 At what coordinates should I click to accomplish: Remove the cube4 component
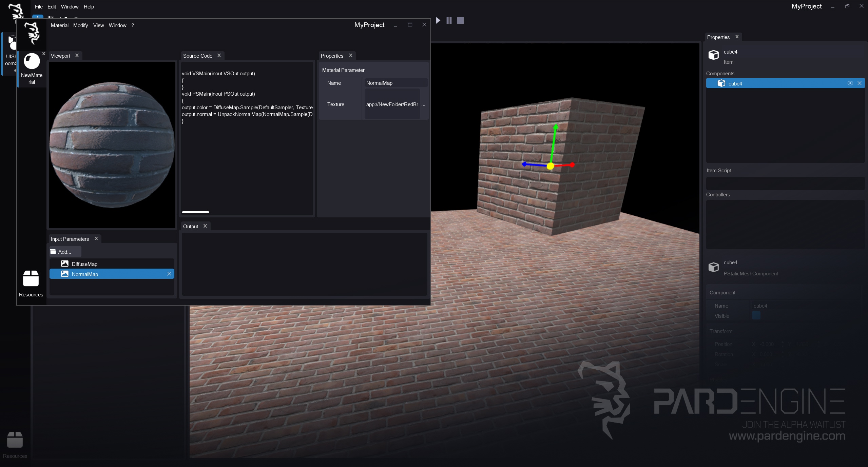click(860, 83)
